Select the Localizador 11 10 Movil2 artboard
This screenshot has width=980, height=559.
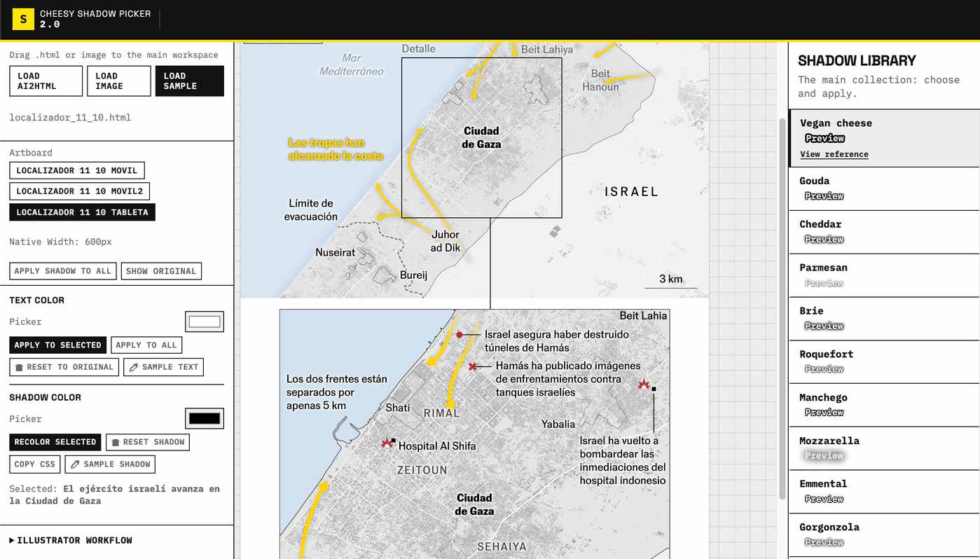point(80,191)
